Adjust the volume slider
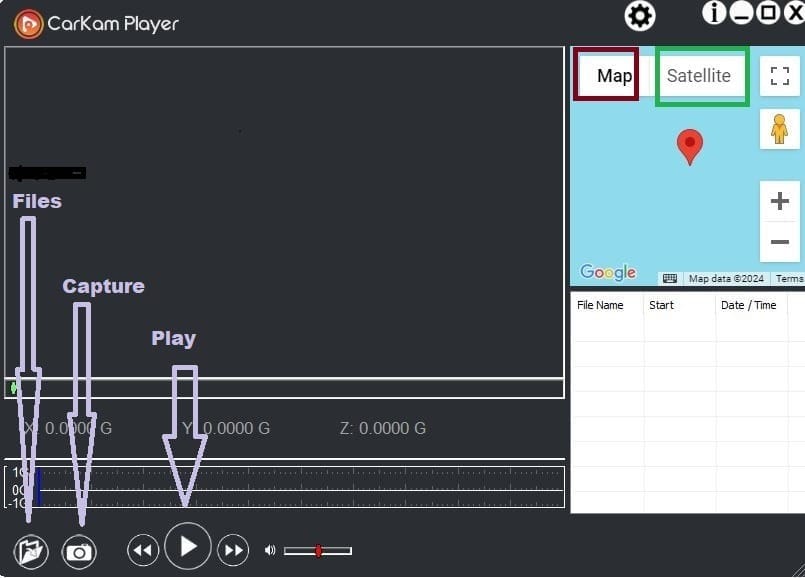This screenshot has height=578, width=805. tap(318, 551)
